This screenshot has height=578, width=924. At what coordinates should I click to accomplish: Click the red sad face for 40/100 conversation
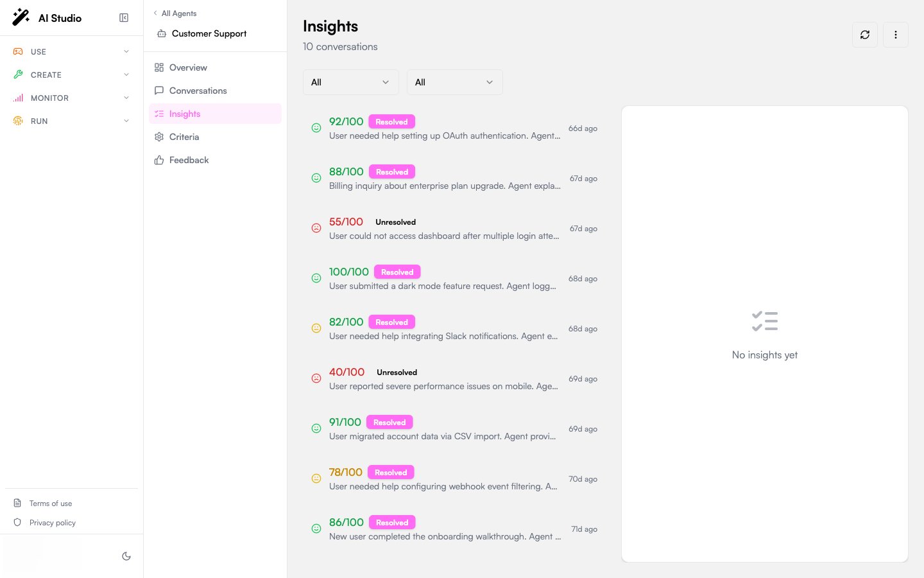[x=316, y=378]
